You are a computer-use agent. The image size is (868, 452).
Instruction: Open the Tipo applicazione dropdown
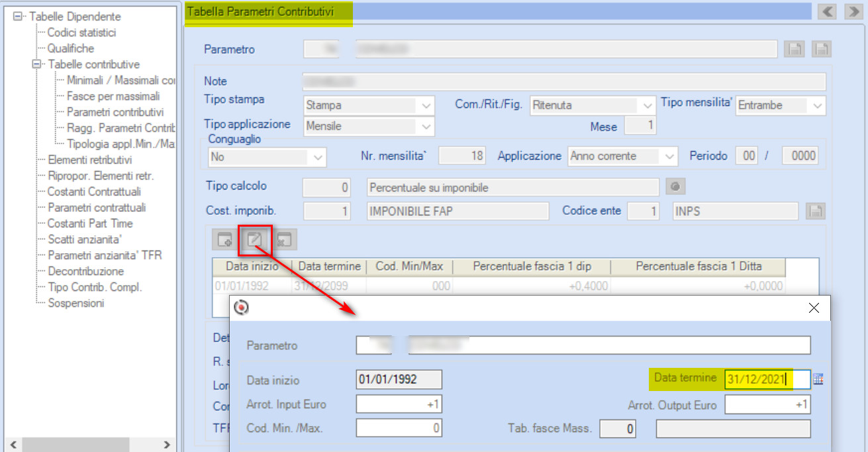426,126
